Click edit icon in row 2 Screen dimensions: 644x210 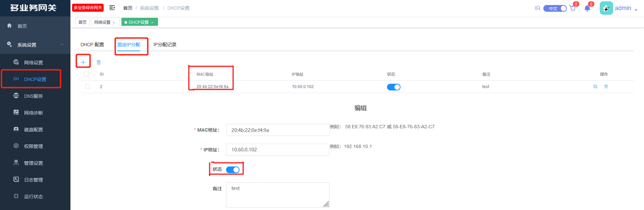coord(595,86)
